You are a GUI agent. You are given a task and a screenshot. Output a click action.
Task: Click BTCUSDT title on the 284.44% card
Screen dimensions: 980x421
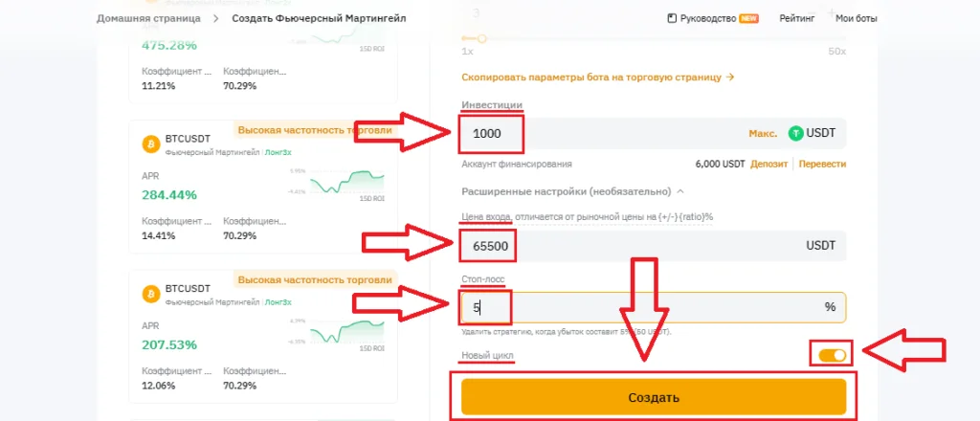pos(189,140)
